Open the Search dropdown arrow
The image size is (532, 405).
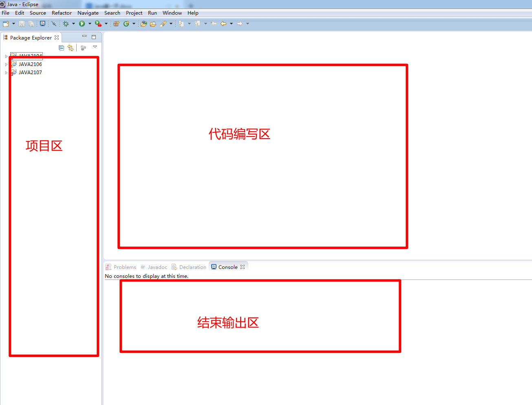(171, 24)
